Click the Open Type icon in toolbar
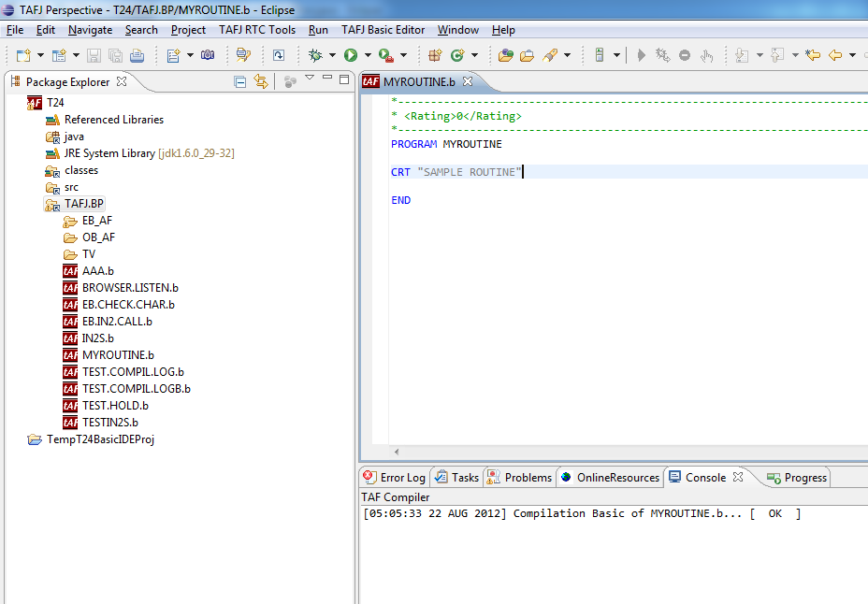Viewport: 868px width, 604px height. [505, 55]
